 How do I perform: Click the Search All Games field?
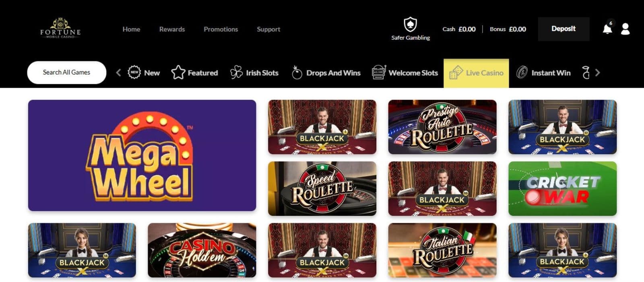point(67,73)
